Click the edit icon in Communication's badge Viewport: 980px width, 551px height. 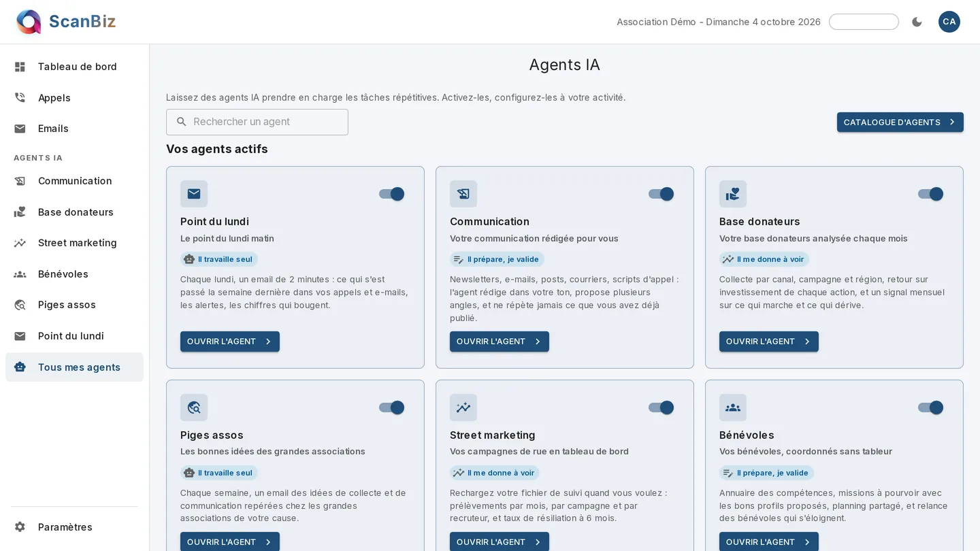(x=459, y=259)
